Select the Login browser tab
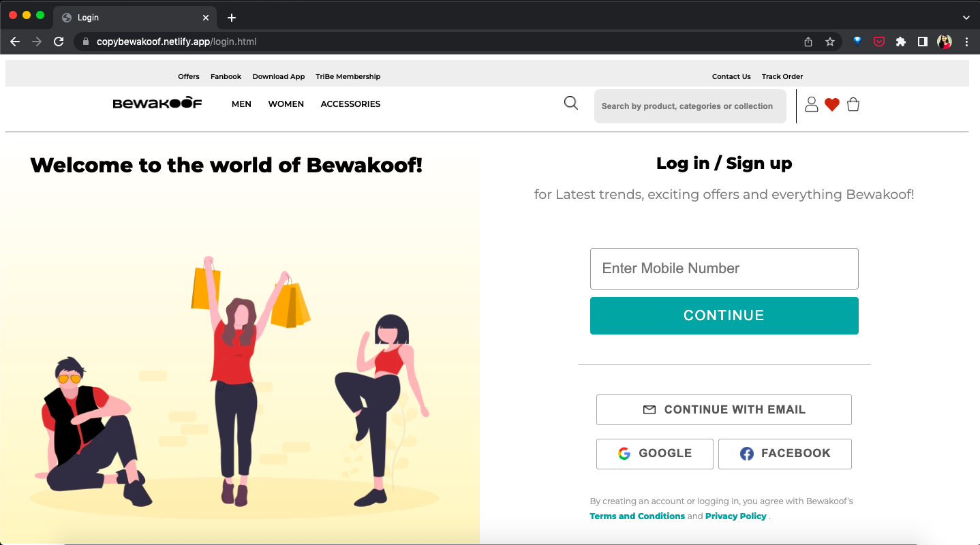Screen dimensions: 980x545 coord(134,18)
